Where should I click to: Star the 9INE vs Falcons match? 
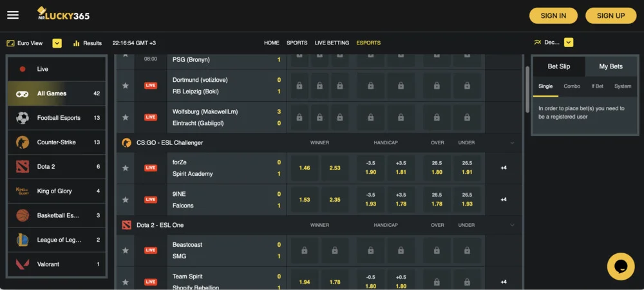[x=126, y=200]
